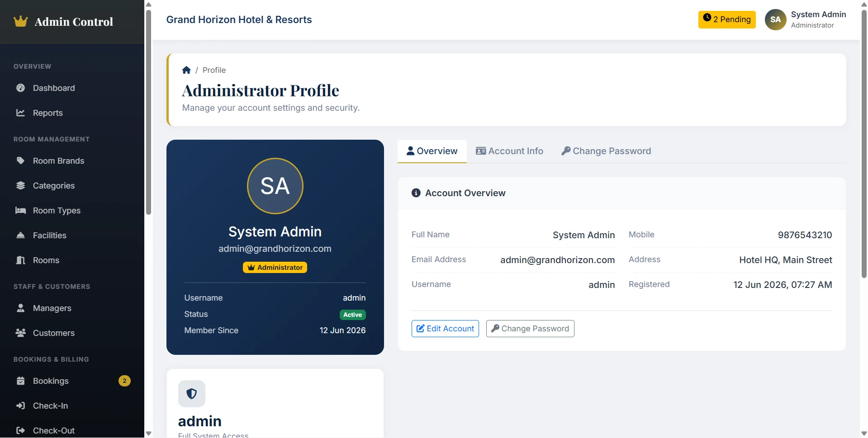Go to Room Brands page
The image size is (868, 438).
72,160
